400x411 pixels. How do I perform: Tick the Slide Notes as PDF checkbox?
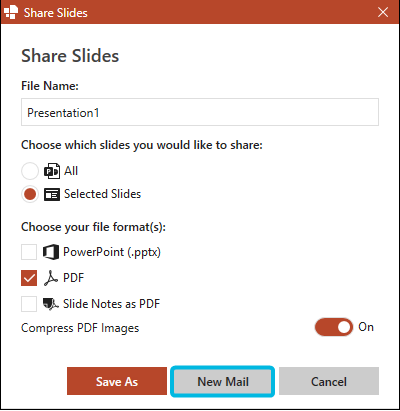29,304
